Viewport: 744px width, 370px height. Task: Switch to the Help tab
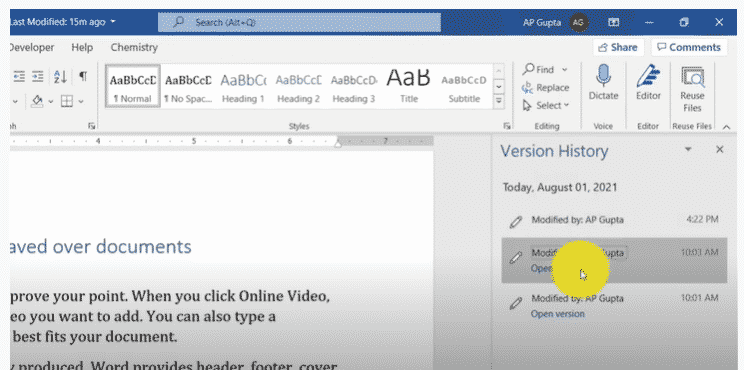[x=82, y=47]
